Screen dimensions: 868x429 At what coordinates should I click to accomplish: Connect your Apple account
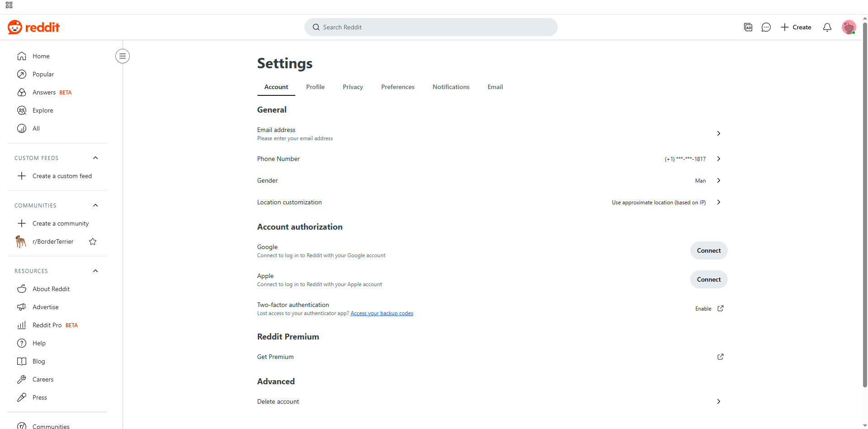pos(709,279)
